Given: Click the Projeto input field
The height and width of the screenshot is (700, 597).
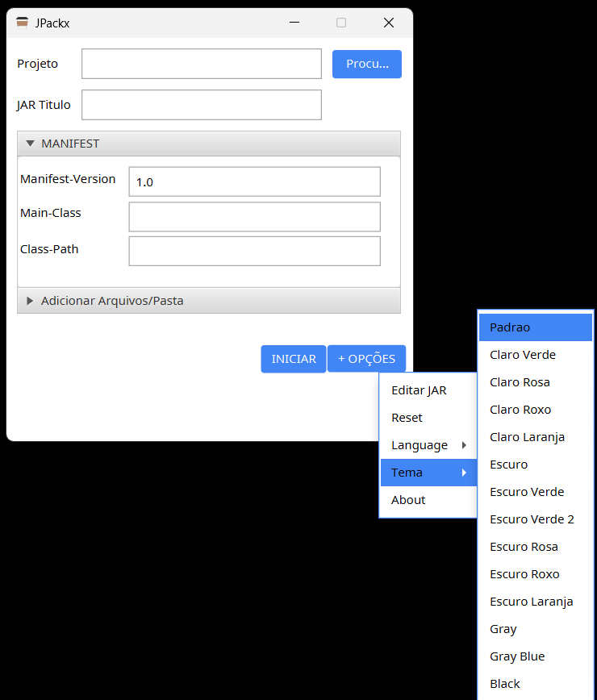Looking at the screenshot, I should point(201,64).
